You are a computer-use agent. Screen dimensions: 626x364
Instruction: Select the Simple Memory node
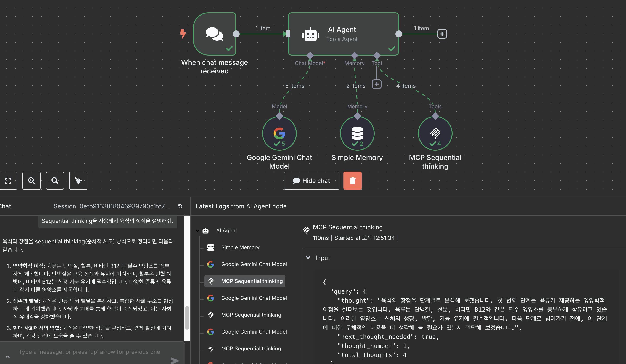(357, 133)
